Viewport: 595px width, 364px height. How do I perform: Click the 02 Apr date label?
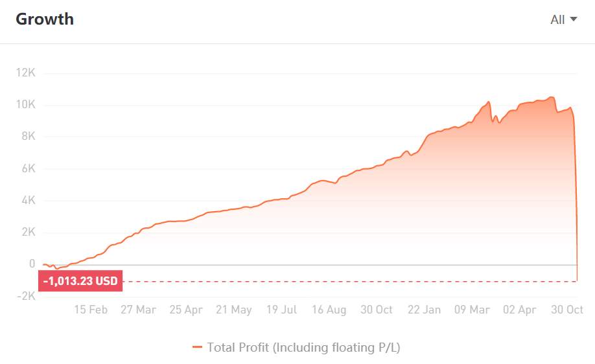pyautogui.click(x=519, y=310)
